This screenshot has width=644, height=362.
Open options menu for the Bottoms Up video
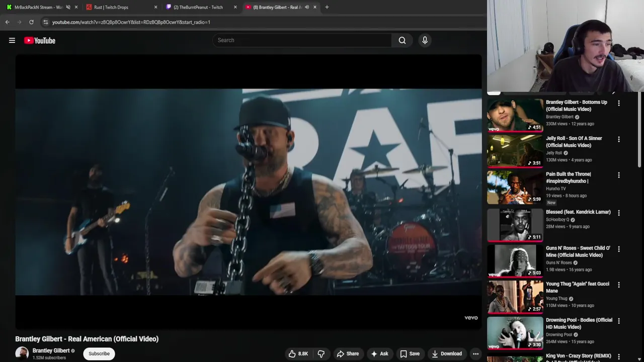point(619,103)
